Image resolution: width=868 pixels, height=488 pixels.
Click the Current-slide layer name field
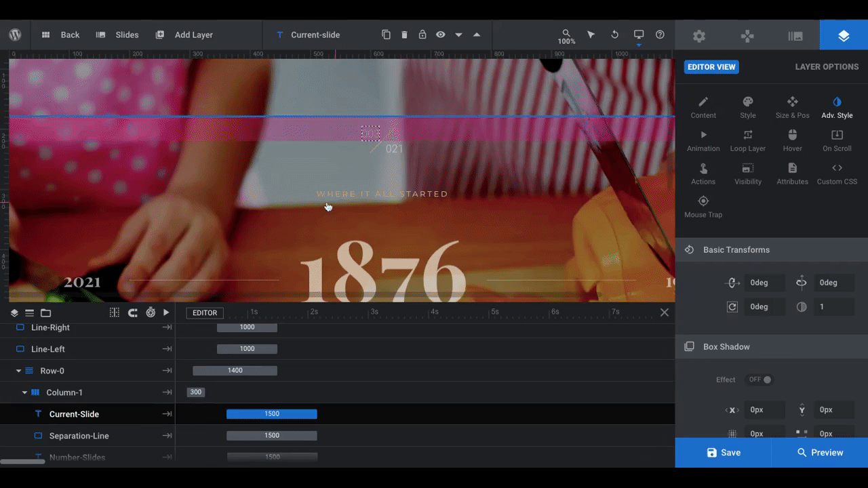315,35
